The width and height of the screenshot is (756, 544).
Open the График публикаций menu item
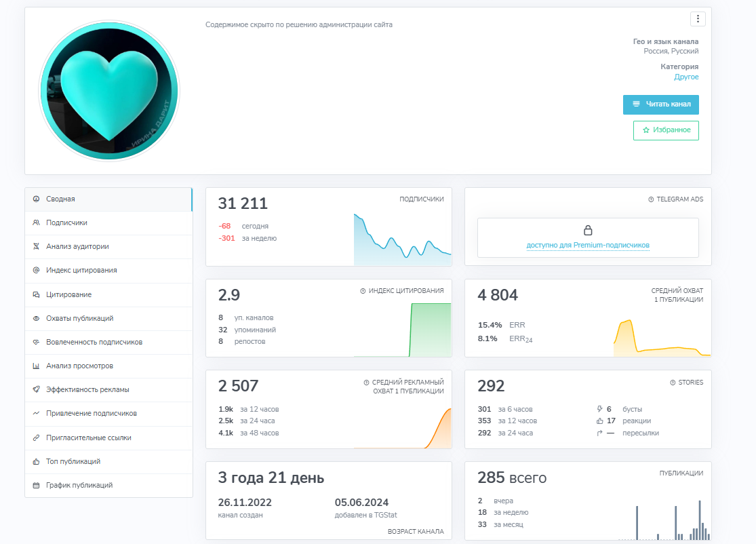click(x=79, y=486)
